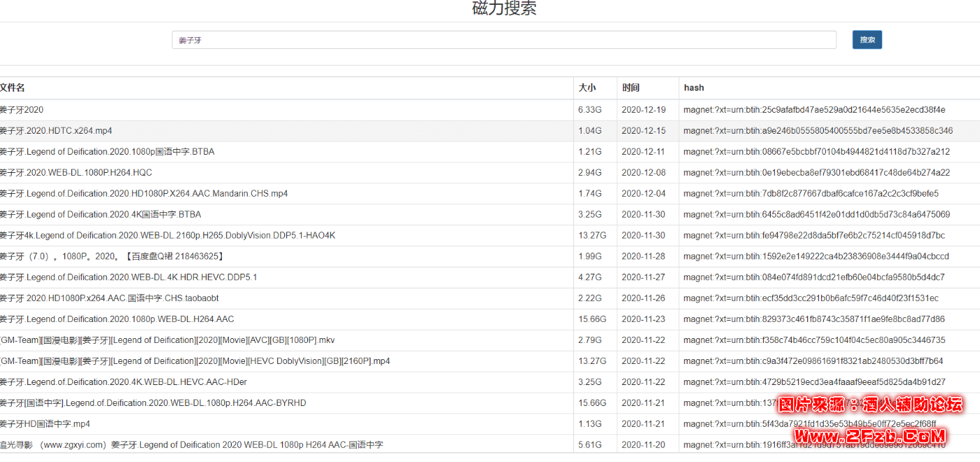Click the 文件名 column header
Screen dimensions: 980x462
13,87
